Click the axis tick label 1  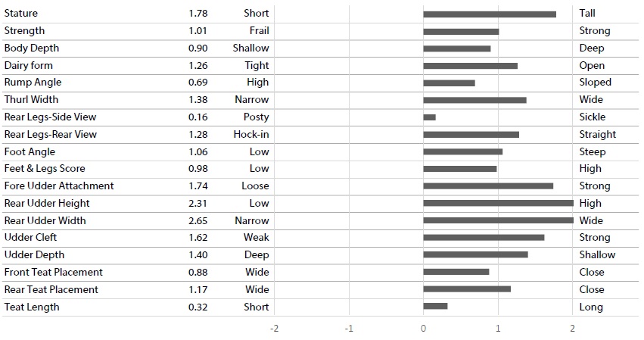point(498,329)
